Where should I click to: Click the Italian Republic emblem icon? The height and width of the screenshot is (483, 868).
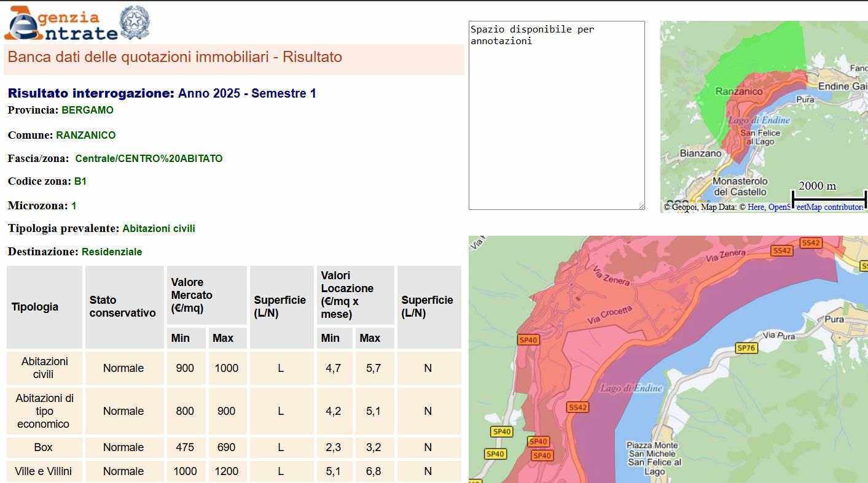tap(134, 23)
